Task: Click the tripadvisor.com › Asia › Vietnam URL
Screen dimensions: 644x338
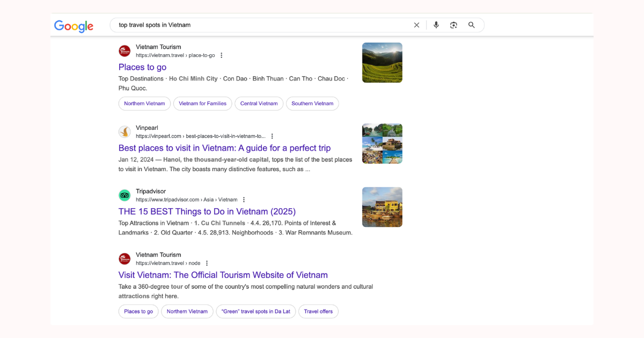Action: pyautogui.click(x=186, y=200)
